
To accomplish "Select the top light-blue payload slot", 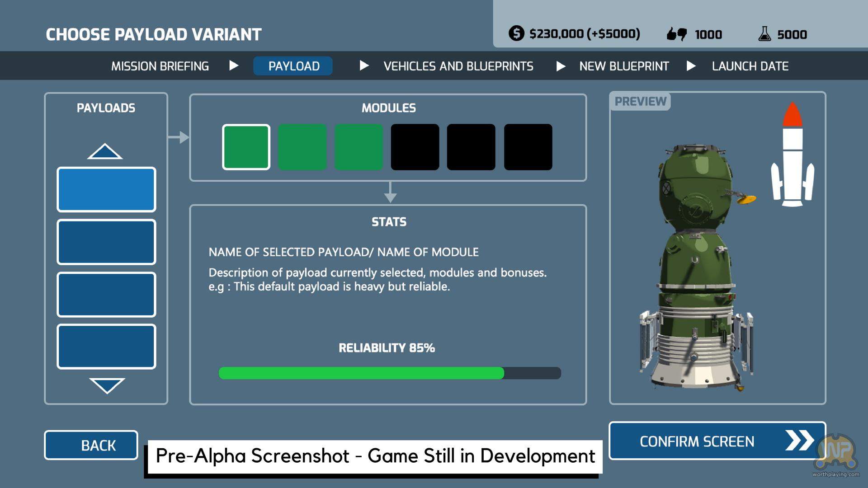I will click(x=106, y=189).
